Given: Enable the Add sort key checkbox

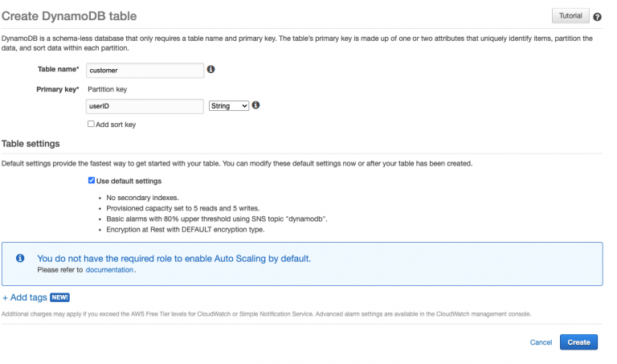Looking at the screenshot, I should 91,124.
